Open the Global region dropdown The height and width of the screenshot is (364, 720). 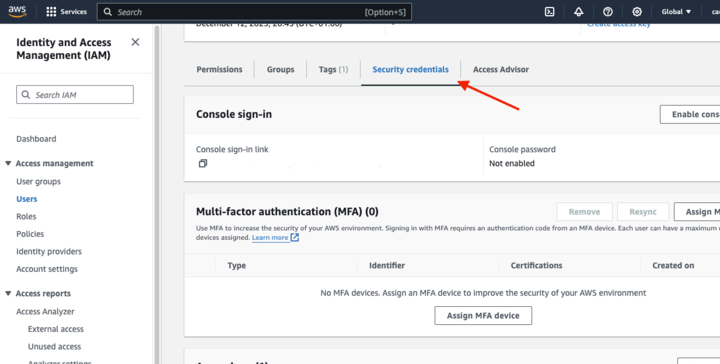point(676,12)
